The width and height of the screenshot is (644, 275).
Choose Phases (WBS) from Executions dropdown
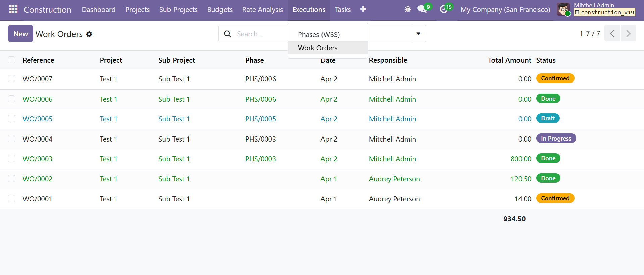[328, 34]
